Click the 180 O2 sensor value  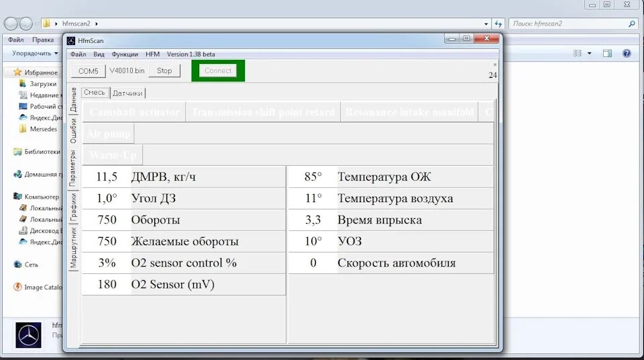click(x=107, y=284)
